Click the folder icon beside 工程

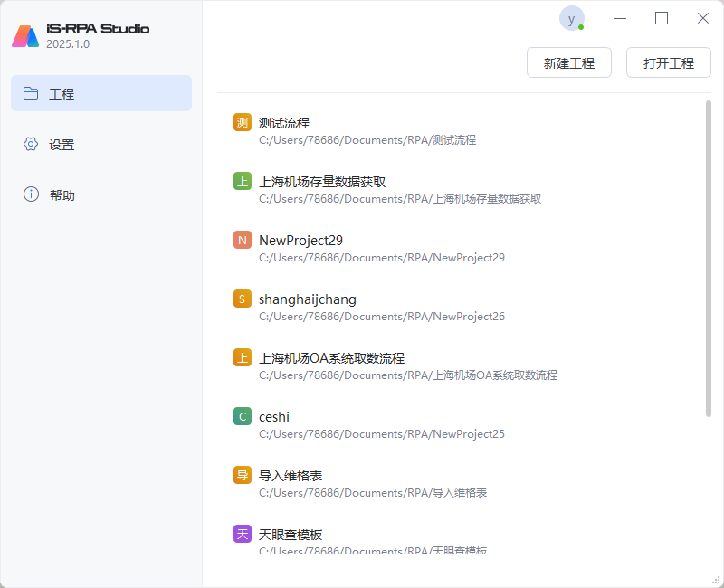point(31,93)
